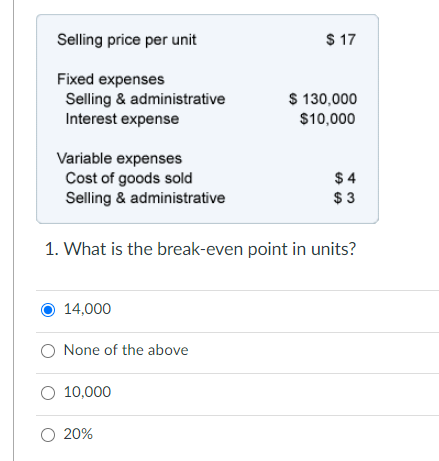Click the Fixed expenses heading
This screenshot has height=461, width=439.
click(x=111, y=79)
